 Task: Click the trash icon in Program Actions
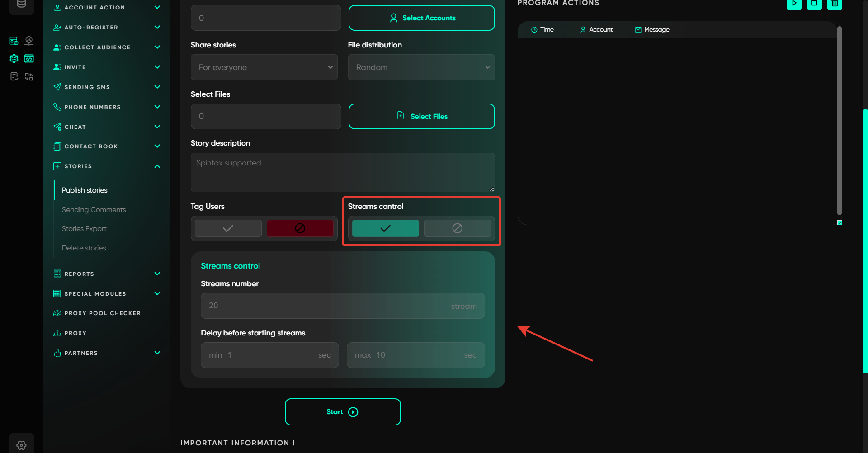[835, 4]
